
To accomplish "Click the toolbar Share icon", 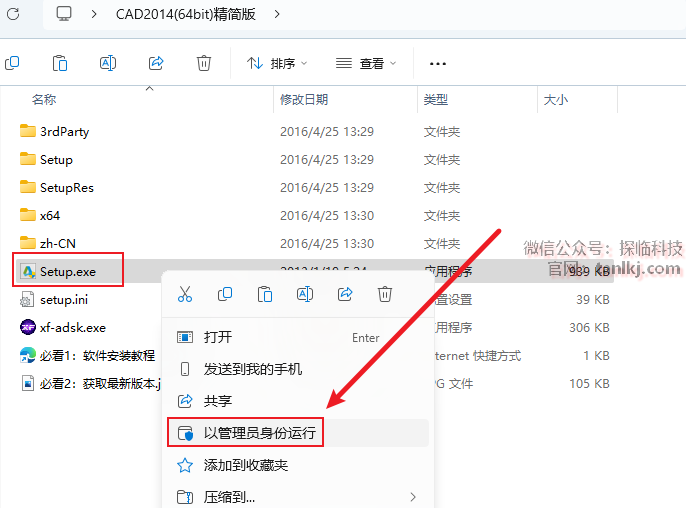I will (x=156, y=63).
